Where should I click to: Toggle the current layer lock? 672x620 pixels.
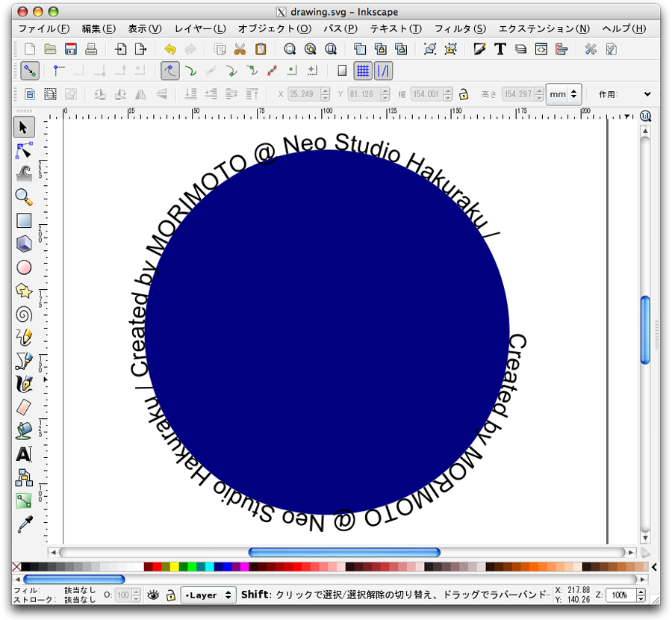(170, 595)
